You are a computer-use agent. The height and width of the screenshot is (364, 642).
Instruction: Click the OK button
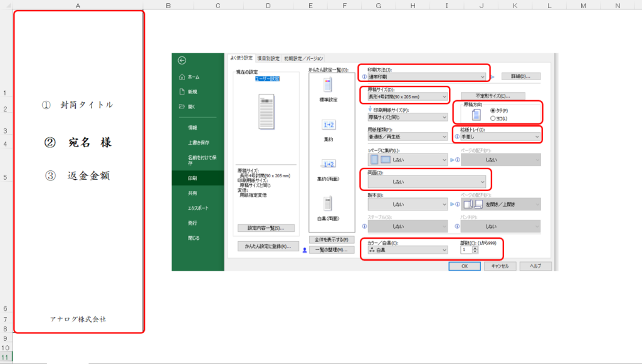point(464,266)
